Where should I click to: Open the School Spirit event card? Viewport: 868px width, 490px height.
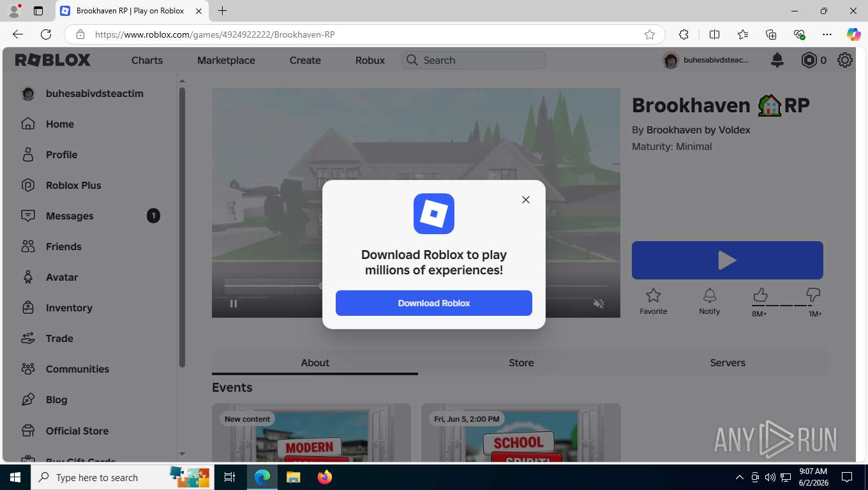click(x=521, y=433)
